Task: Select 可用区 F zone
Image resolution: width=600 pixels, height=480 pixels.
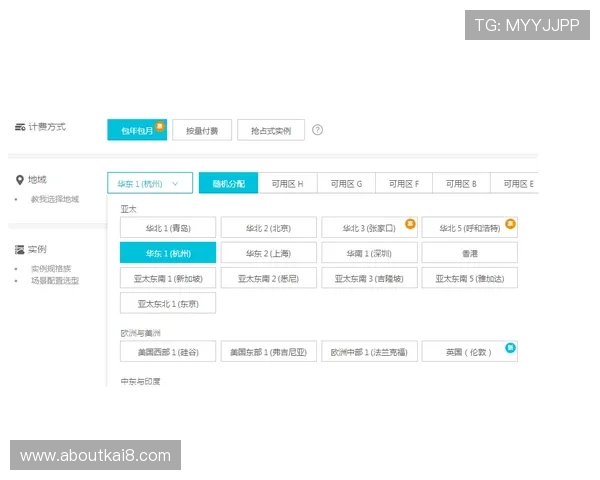Action: [404, 183]
